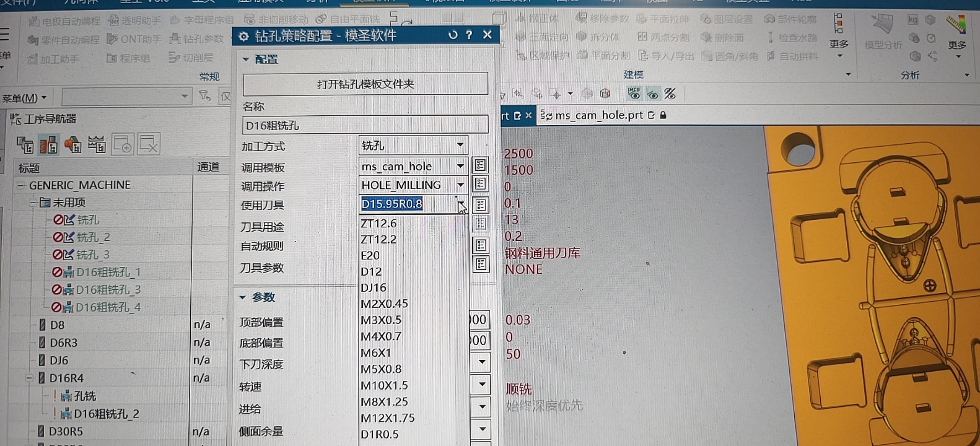Click the list icon beside HOLE_MILLING operation
The image size is (980, 446).
pyautogui.click(x=480, y=184)
